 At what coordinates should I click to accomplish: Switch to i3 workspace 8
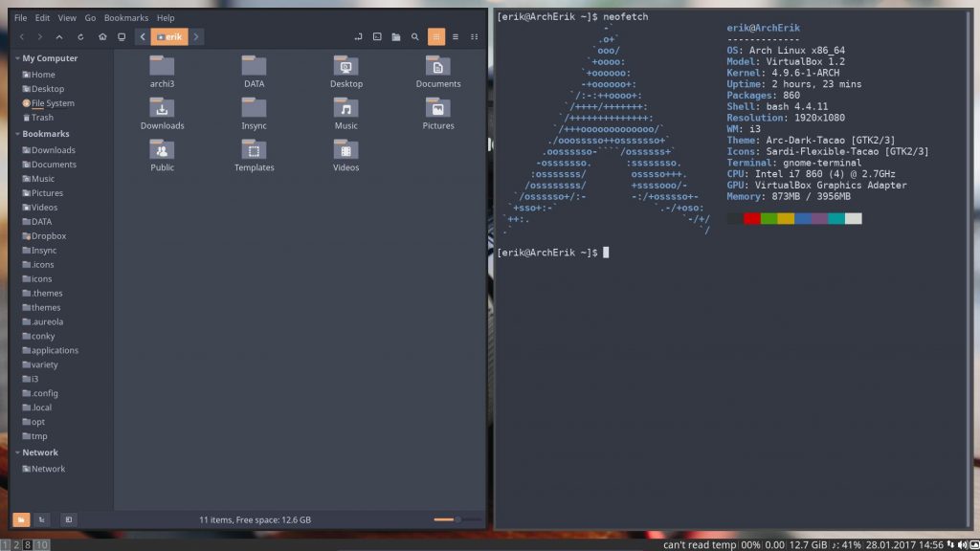point(27,545)
